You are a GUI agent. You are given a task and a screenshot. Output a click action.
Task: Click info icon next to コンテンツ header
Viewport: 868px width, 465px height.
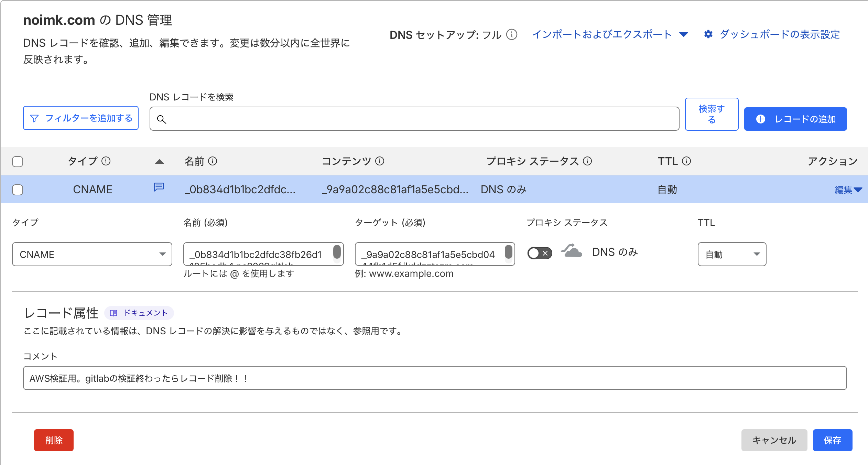[380, 161]
